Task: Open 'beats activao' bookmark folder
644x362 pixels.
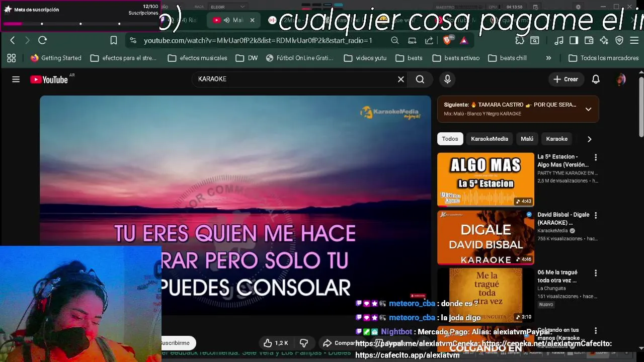Action: pyautogui.click(x=456, y=58)
